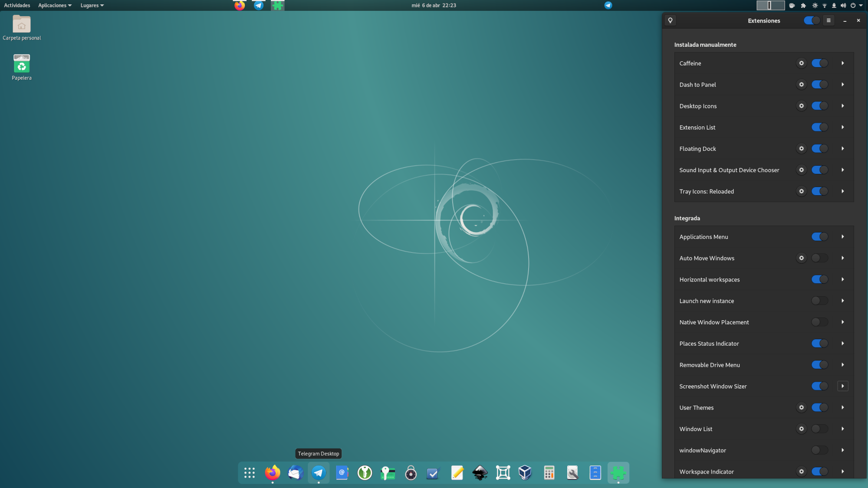Expand the Places Status Indicator details
Viewport: 868px width, 488px height.
[843, 344]
